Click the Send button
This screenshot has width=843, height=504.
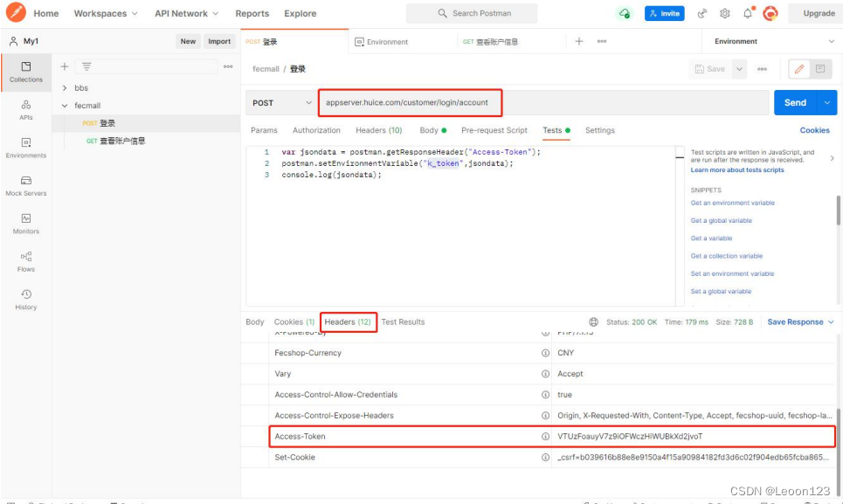tap(795, 102)
